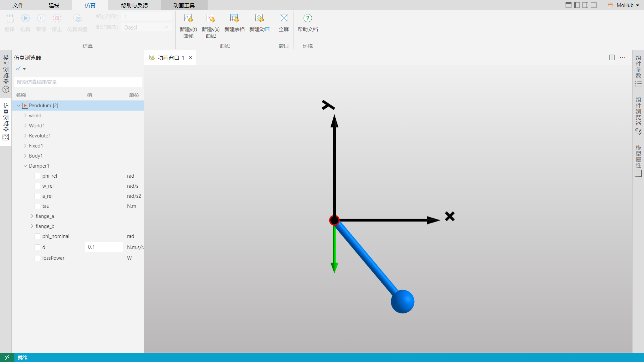Open 积分算法 Dassl dropdown
Viewport: 644px width, 362px height.
point(147,27)
